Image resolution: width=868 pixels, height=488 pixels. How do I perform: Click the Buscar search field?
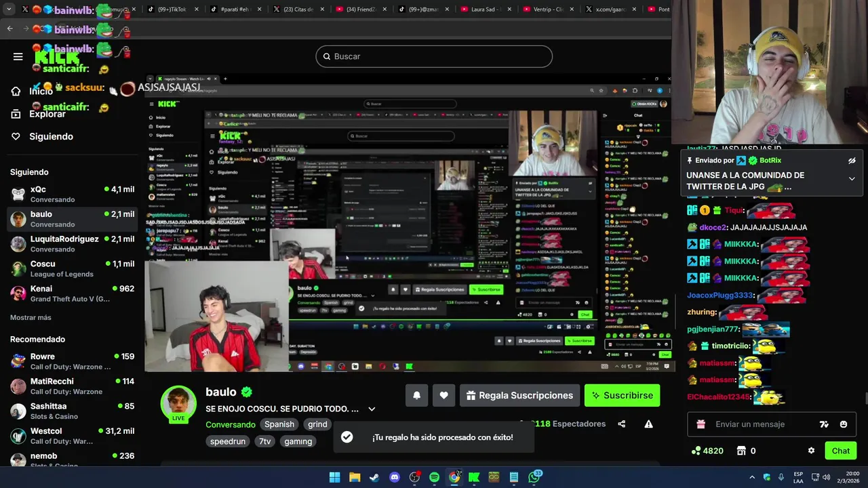434,56
